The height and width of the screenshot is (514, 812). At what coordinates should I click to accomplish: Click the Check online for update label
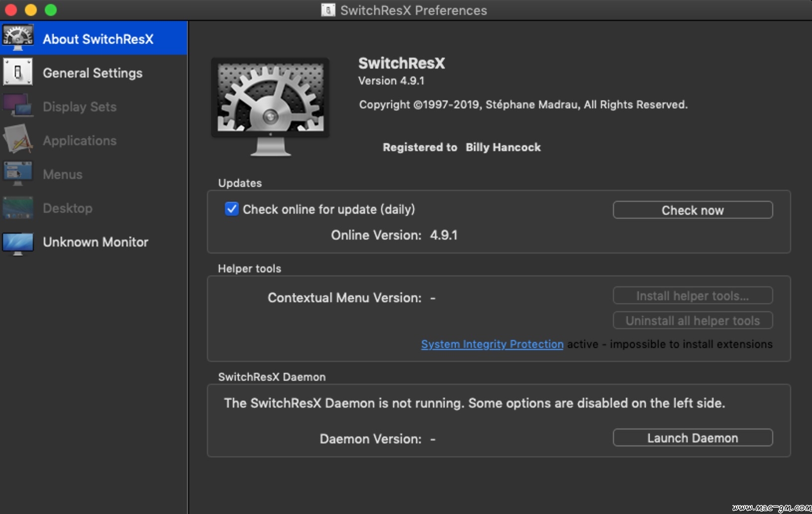[328, 209]
